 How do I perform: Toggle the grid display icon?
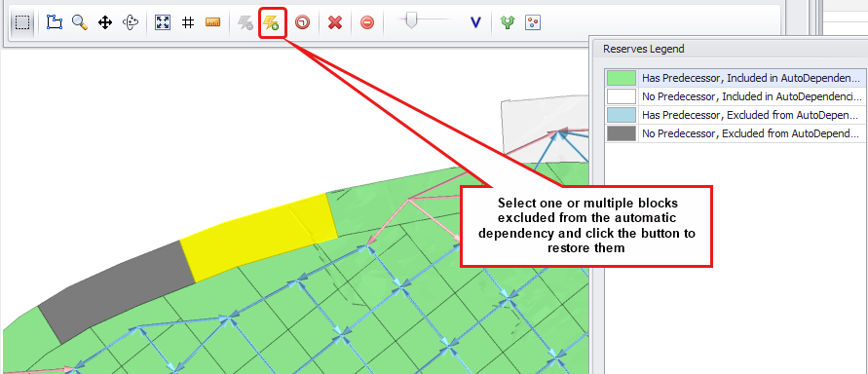click(188, 22)
